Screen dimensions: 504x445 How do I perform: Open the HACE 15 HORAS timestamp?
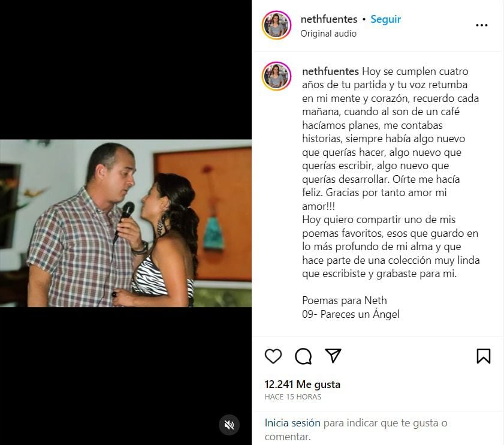pos(293,397)
